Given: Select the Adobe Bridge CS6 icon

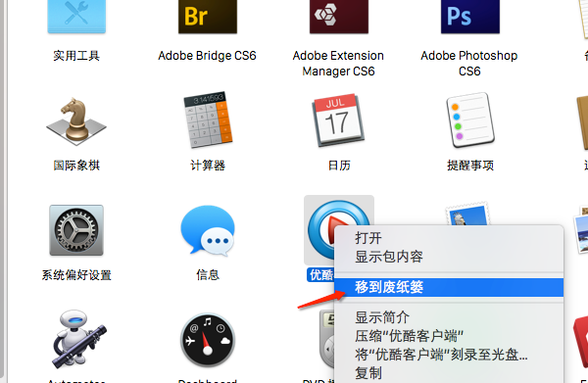Looking at the screenshot, I should click(208, 17).
